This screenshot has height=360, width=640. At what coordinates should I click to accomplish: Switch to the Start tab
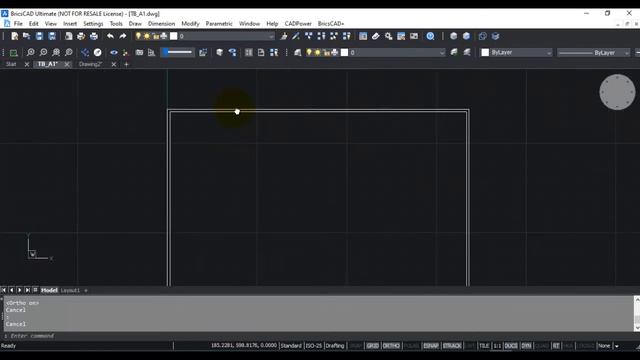tap(11, 64)
